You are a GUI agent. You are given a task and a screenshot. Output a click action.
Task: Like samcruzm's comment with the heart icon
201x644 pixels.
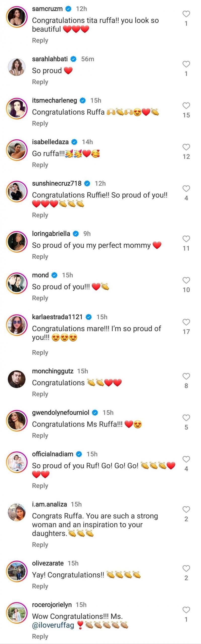pyautogui.click(x=186, y=14)
